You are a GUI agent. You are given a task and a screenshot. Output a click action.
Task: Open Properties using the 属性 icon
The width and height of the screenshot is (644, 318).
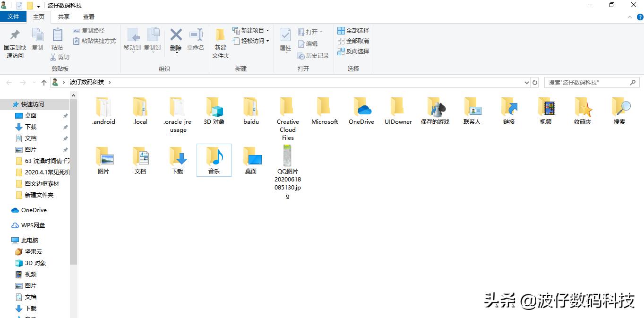tap(284, 43)
